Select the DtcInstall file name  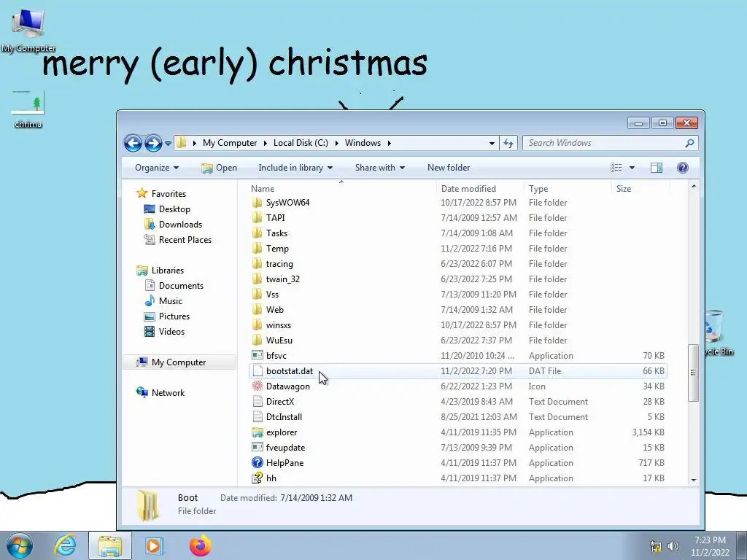point(284,416)
